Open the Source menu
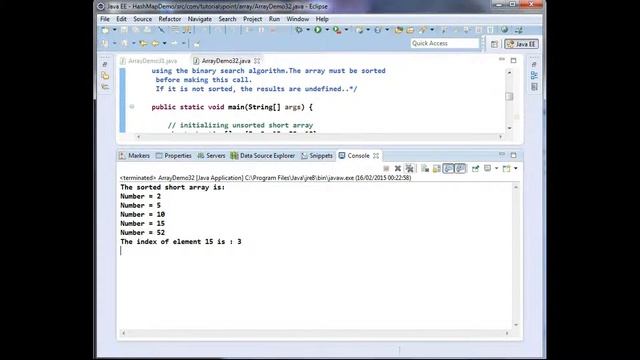Image resolution: width=640 pixels, height=360 pixels. [142, 19]
